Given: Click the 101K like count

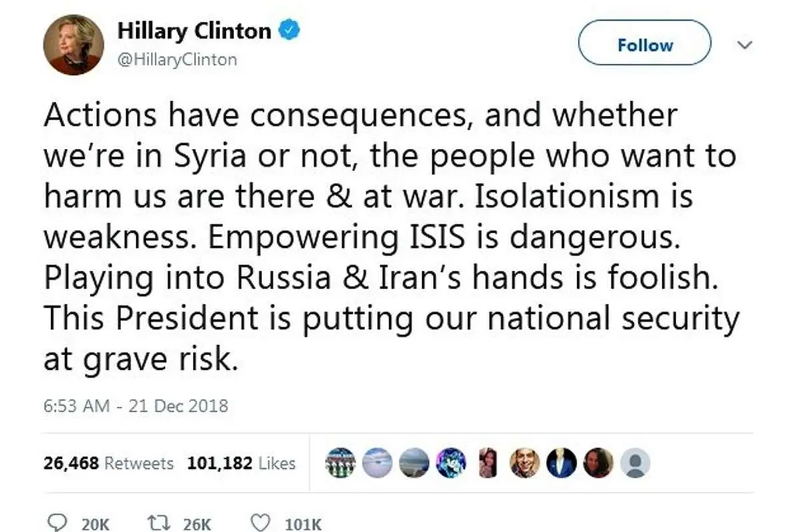Looking at the screenshot, I should (303, 524).
